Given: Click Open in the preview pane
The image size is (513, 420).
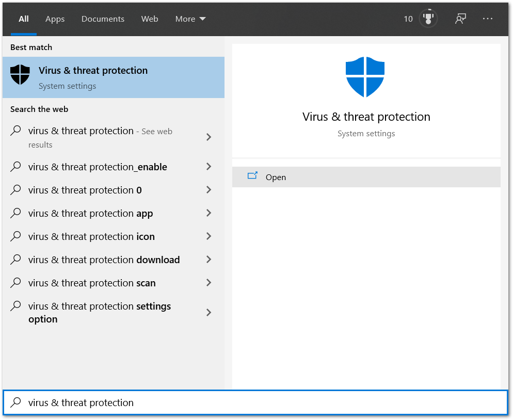Looking at the screenshot, I should (366, 177).
